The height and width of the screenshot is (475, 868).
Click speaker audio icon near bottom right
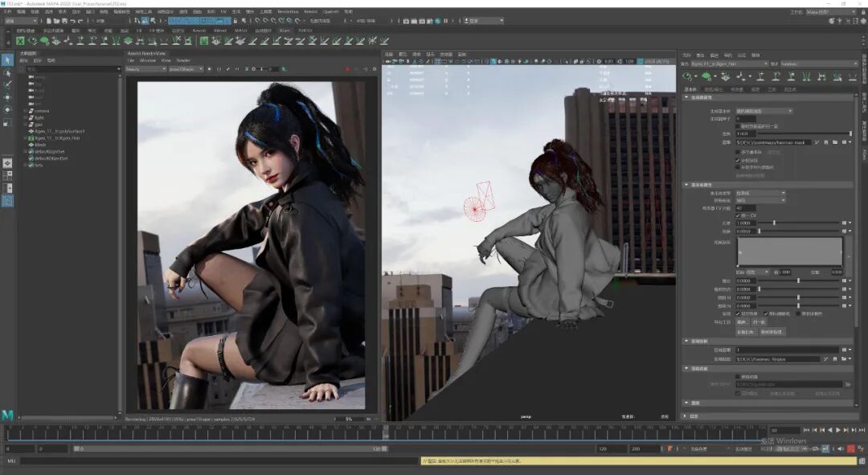coord(841,449)
